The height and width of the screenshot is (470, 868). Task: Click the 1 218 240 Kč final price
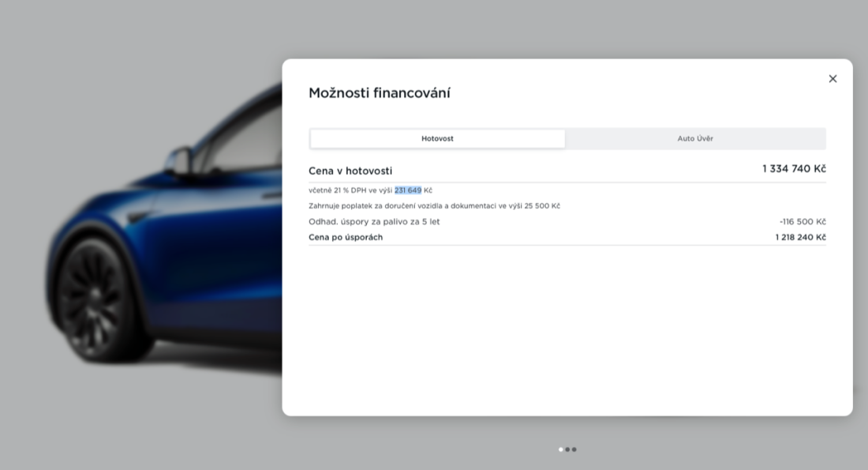(x=800, y=238)
